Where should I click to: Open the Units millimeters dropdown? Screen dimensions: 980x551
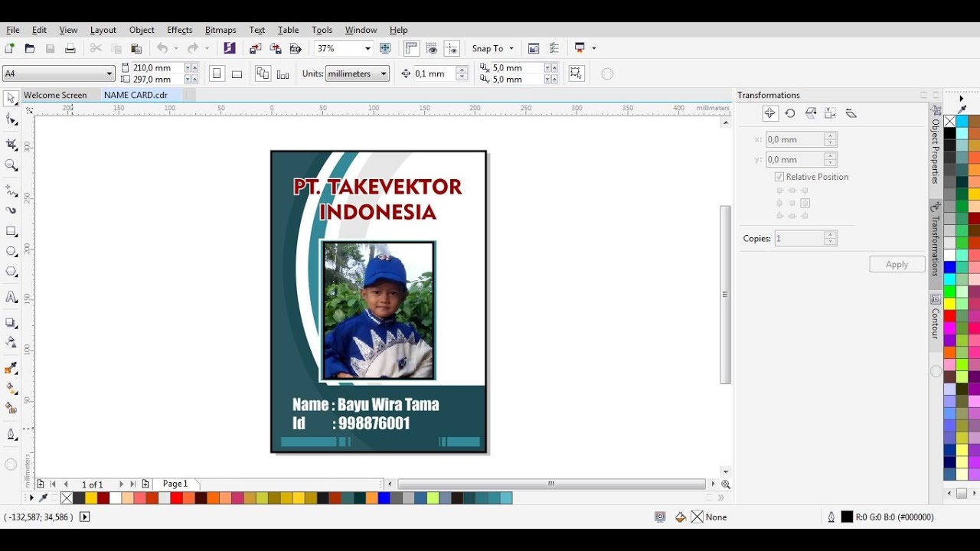point(384,73)
